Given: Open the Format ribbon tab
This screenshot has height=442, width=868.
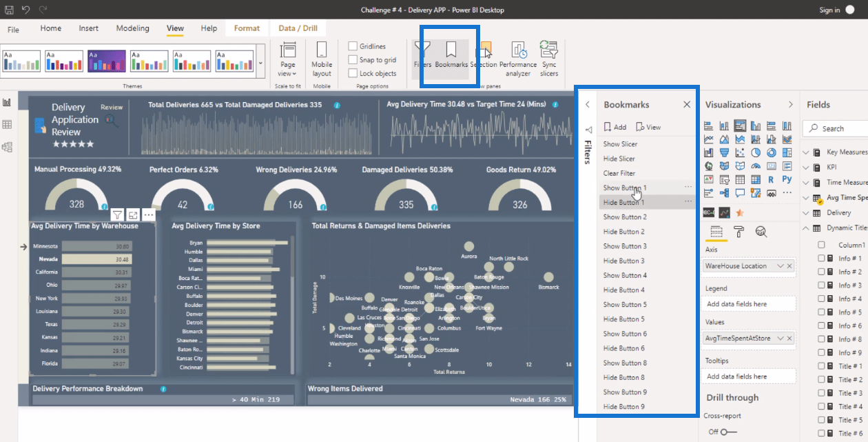Looking at the screenshot, I should 247,28.
